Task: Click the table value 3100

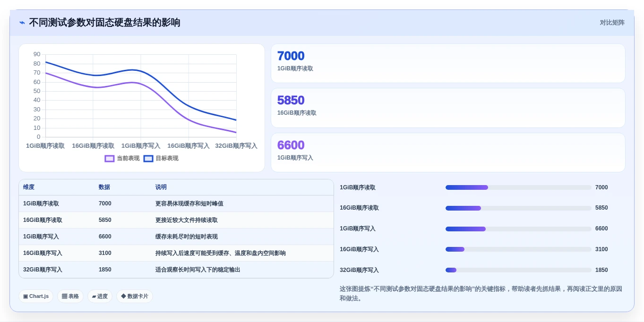Action: (105, 254)
